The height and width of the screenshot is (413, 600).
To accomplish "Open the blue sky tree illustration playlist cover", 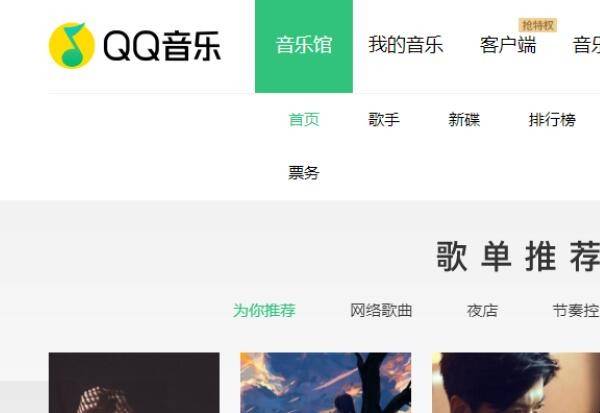I will point(326,383).
